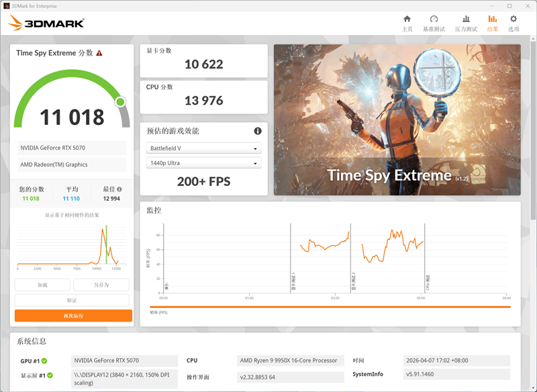Open the 1440p Ultra resolution dropdown
537x392 pixels.
point(203,163)
